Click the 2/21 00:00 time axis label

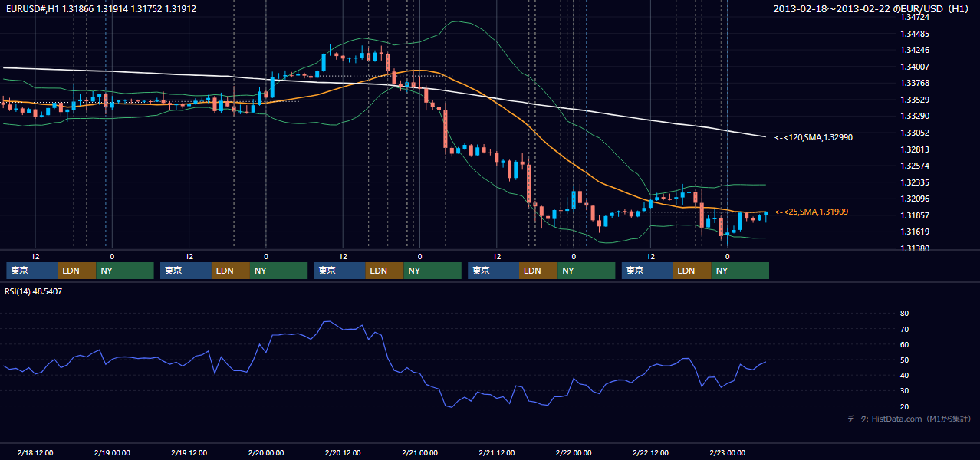coord(419,452)
